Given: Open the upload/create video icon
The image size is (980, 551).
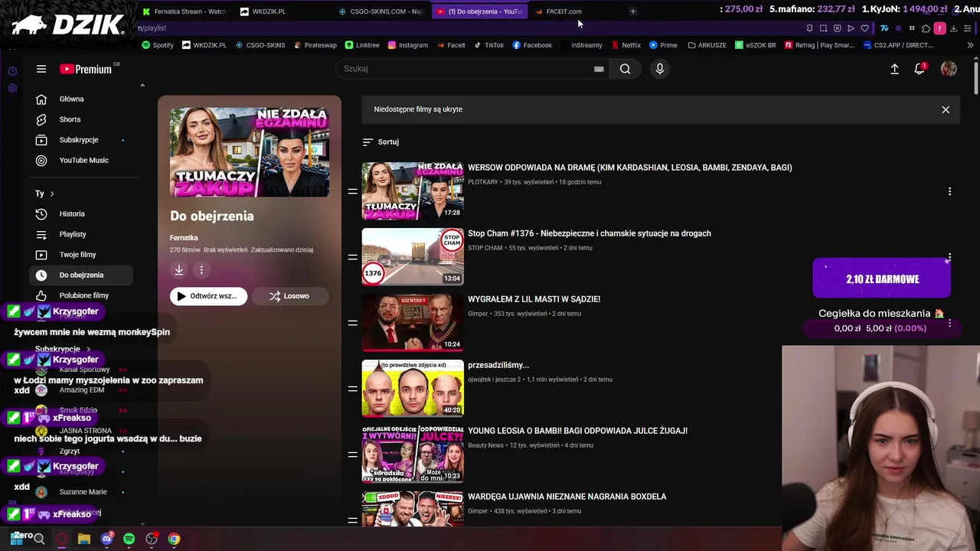Looking at the screenshot, I should click(x=894, y=69).
